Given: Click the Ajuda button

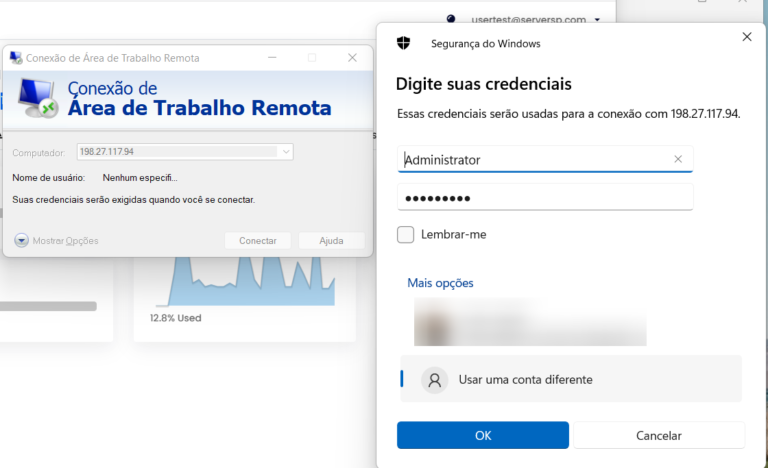Looking at the screenshot, I should (x=332, y=241).
